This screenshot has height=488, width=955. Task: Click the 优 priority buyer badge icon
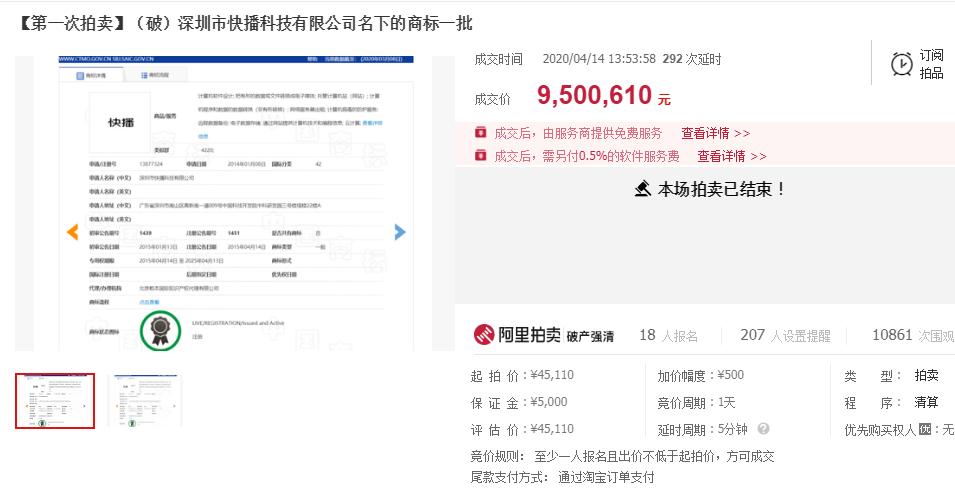pos(925,429)
